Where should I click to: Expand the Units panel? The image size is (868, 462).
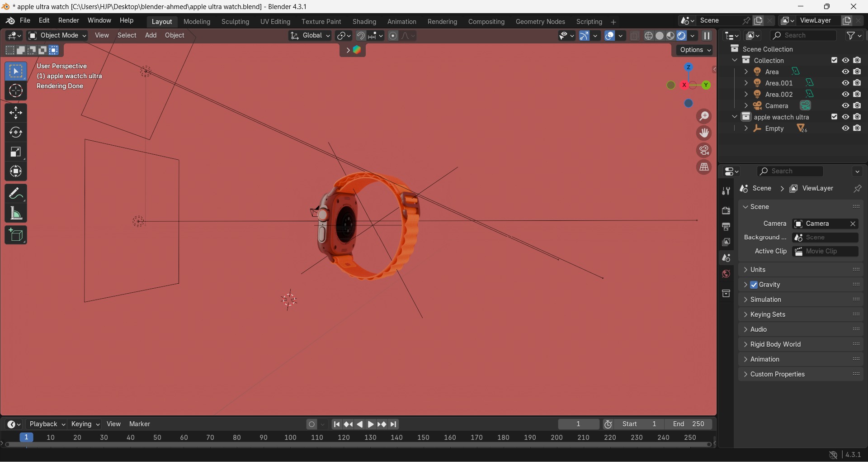click(801, 270)
